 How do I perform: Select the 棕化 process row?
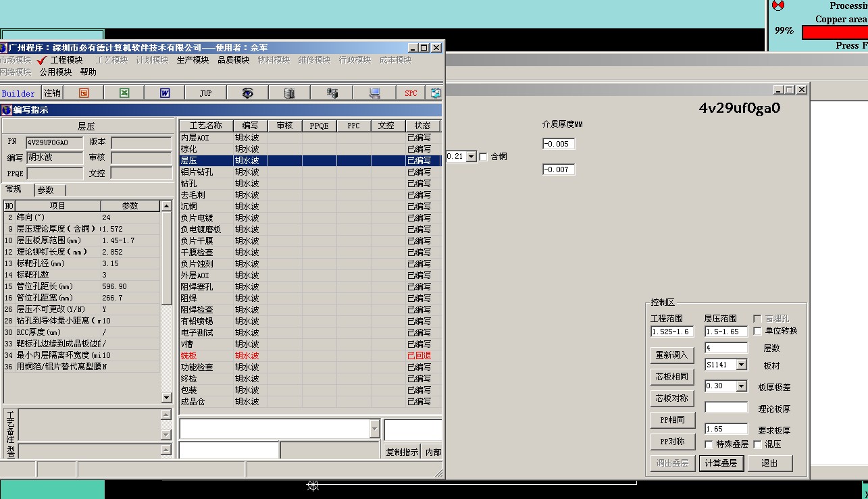click(310, 149)
